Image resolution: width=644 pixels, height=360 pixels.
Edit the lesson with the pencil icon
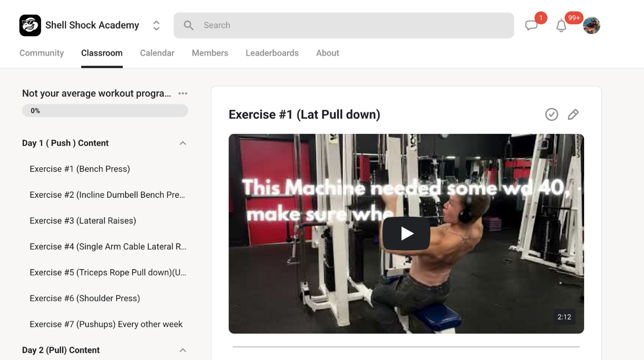[573, 115]
